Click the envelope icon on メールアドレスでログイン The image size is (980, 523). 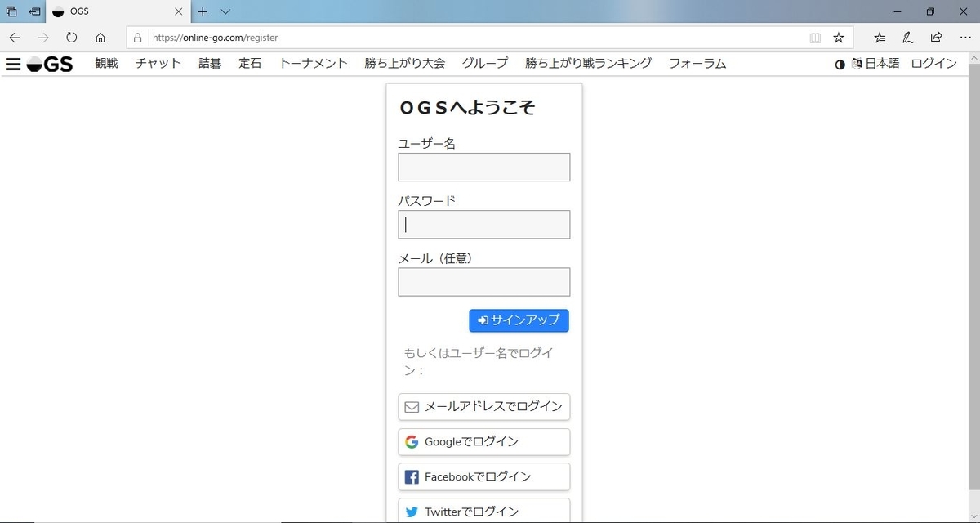point(411,406)
